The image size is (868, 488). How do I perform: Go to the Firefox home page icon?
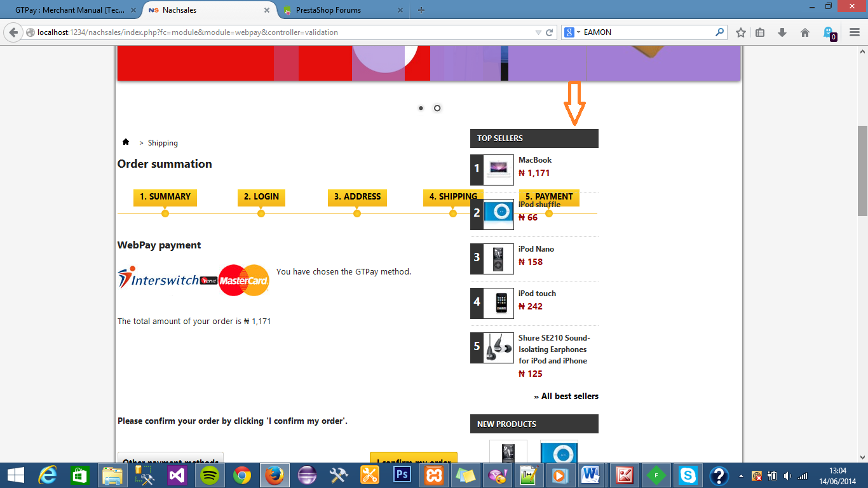(805, 32)
